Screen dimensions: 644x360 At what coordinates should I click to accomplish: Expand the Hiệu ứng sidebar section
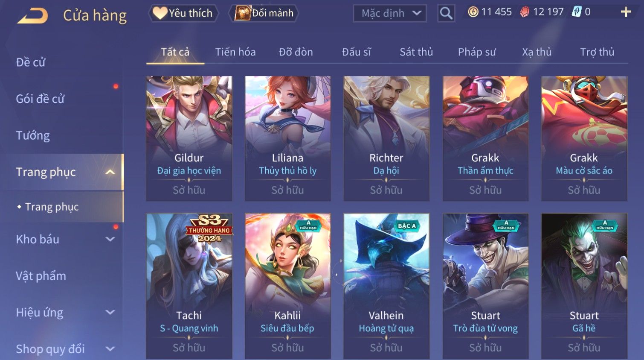click(110, 313)
